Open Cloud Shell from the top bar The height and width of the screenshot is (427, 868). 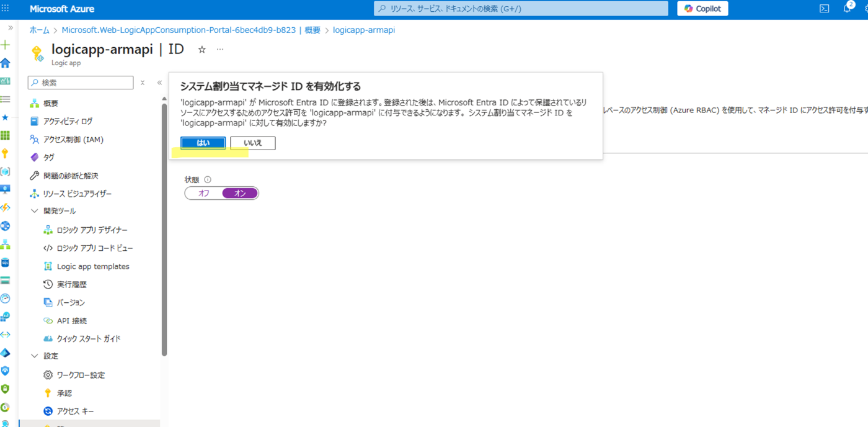pyautogui.click(x=824, y=8)
